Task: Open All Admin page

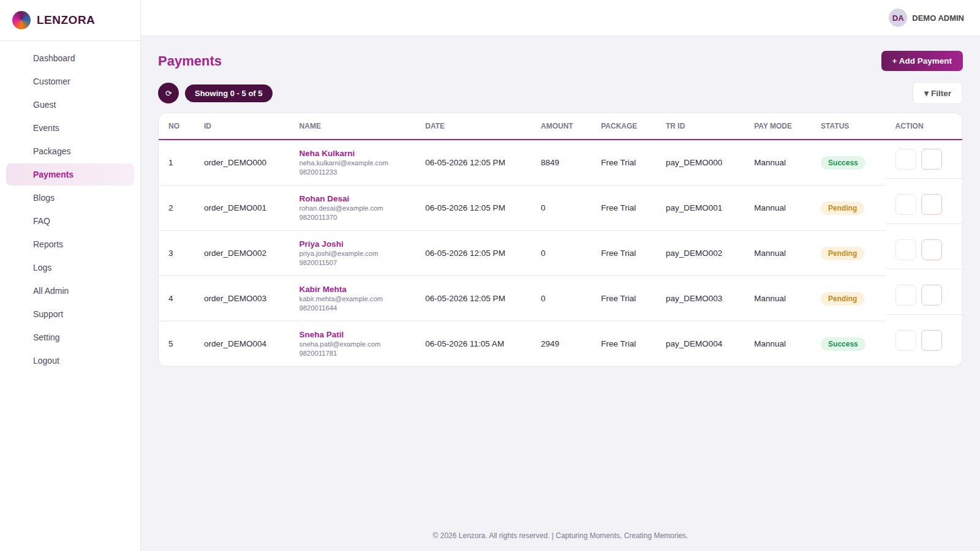Action: (70, 291)
